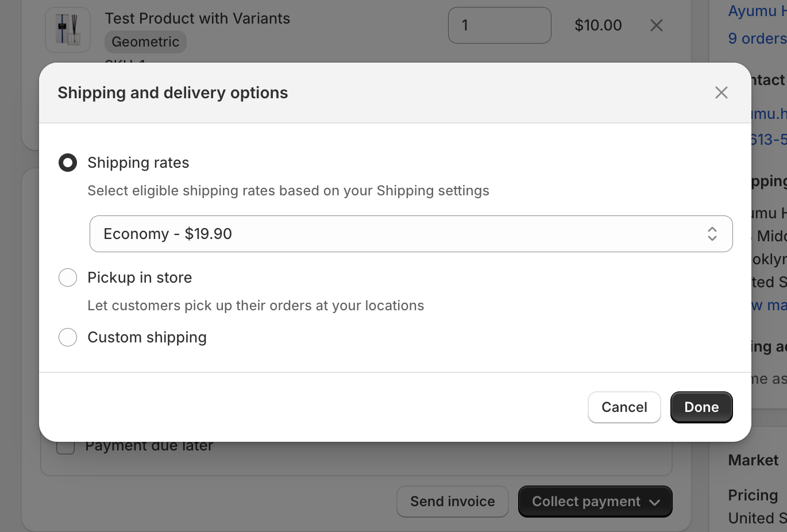Open the Economy - $19.90 rate dropdown
The width and height of the screenshot is (787, 532).
click(411, 234)
